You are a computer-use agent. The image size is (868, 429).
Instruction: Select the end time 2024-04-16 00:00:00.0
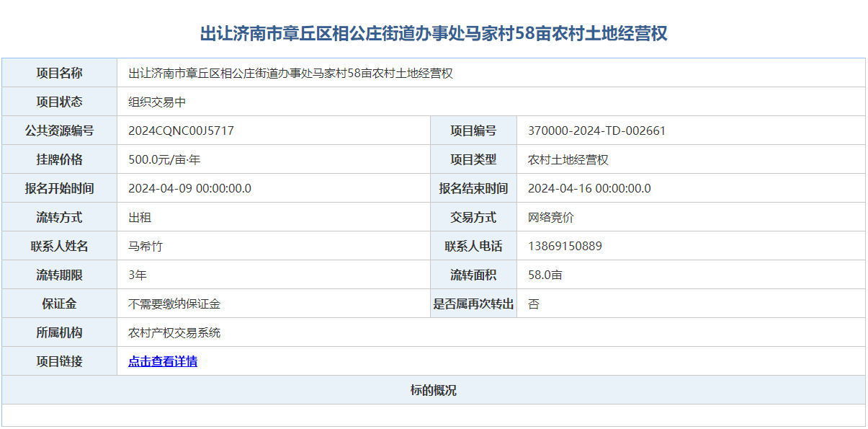click(x=589, y=188)
